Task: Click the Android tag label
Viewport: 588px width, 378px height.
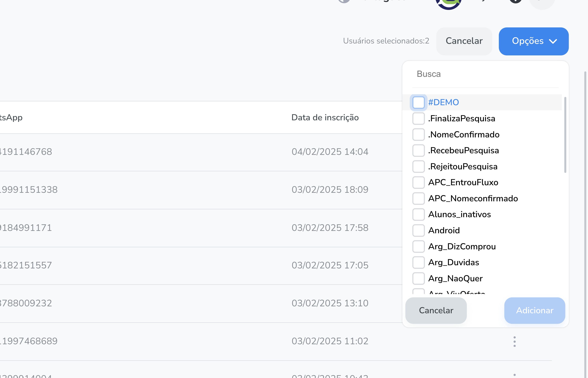Action: point(444,230)
